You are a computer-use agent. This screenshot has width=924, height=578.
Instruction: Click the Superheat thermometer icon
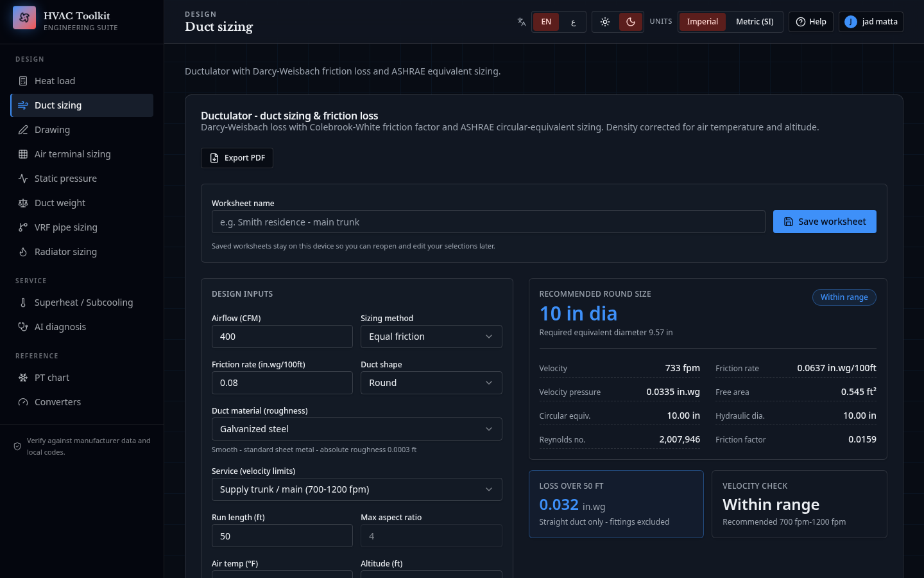pyautogui.click(x=23, y=302)
